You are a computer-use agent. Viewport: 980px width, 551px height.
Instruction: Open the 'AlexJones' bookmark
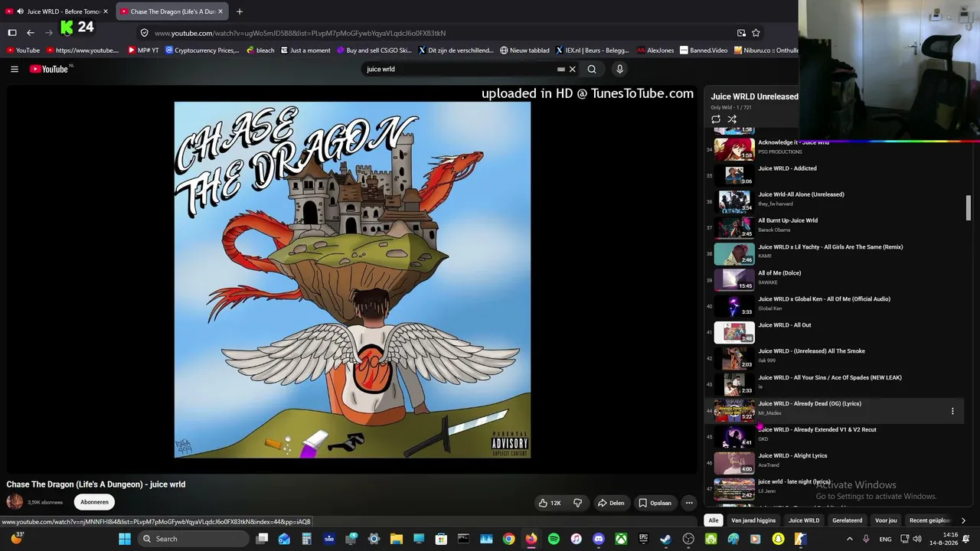655,51
